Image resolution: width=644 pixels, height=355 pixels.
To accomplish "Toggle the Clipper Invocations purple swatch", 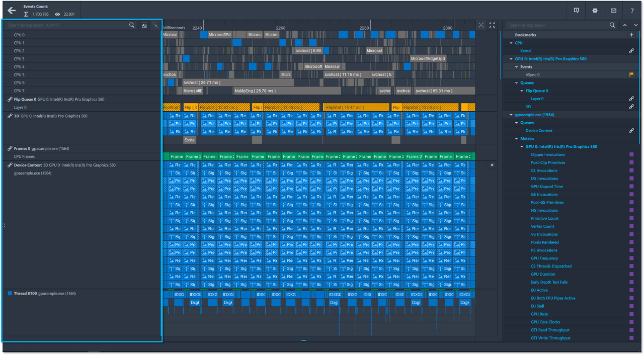I will click(631, 154).
